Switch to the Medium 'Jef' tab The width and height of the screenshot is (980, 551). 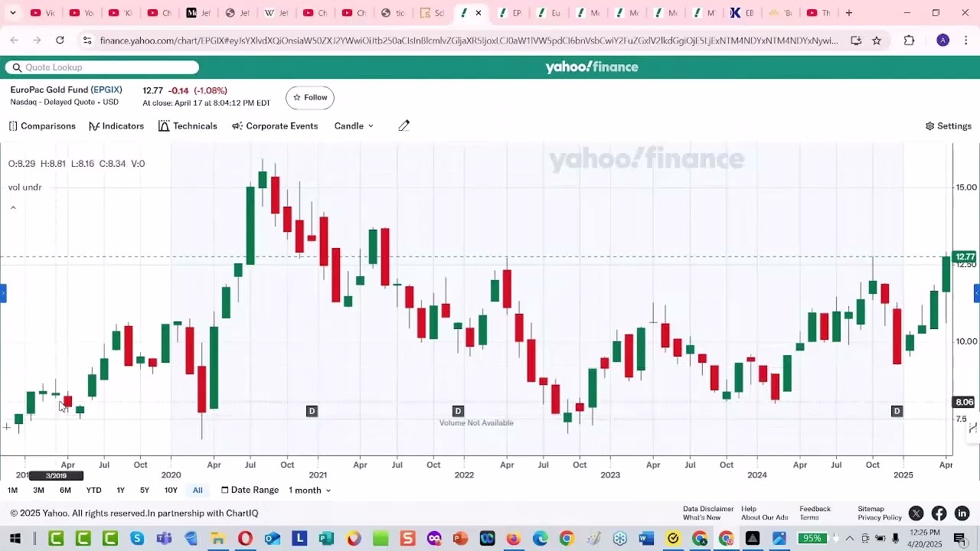tap(198, 13)
